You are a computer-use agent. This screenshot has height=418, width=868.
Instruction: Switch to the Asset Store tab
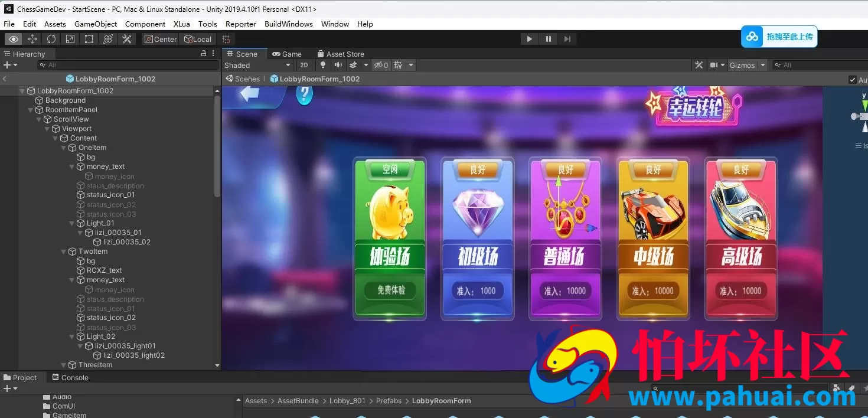click(x=341, y=54)
